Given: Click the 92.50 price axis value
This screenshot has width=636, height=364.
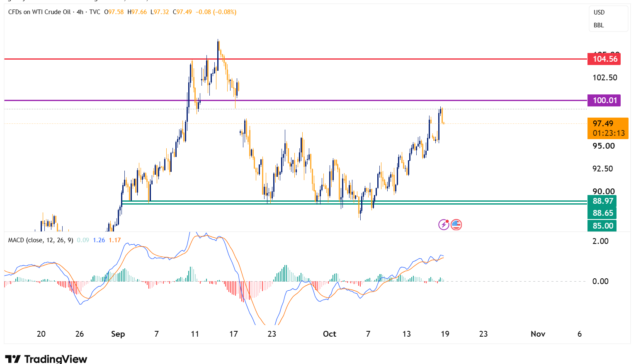Looking at the screenshot, I should [x=604, y=169].
